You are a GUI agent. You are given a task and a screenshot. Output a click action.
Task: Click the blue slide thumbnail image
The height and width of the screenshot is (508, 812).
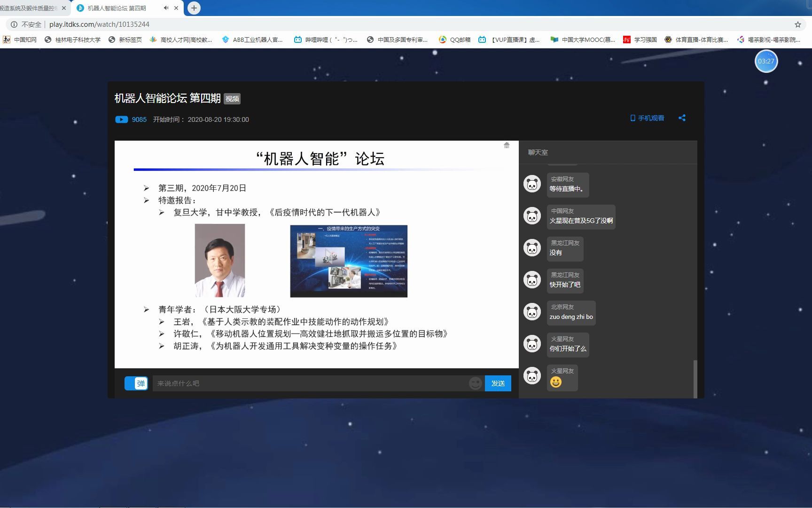point(349,261)
